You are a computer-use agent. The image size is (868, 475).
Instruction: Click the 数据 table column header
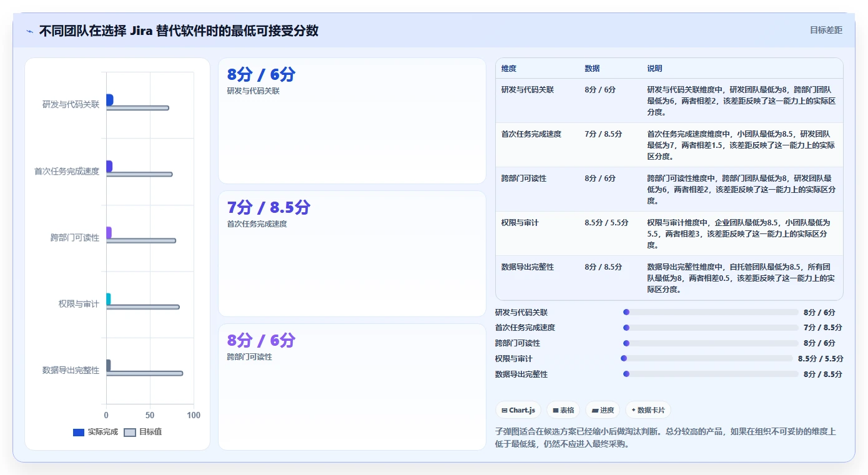[x=592, y=69]
